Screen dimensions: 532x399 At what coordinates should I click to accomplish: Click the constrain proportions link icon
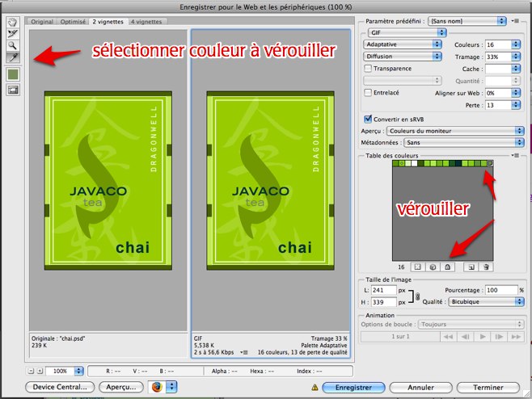pos(418,296)
